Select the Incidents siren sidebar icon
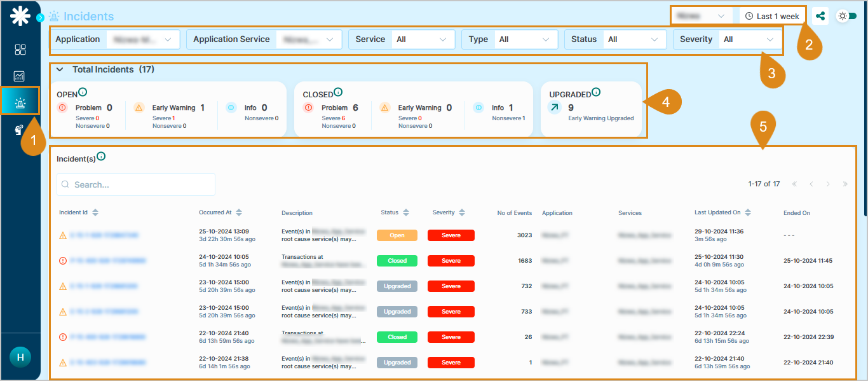Viewport: 868px width, 381px height. point(20,103)
